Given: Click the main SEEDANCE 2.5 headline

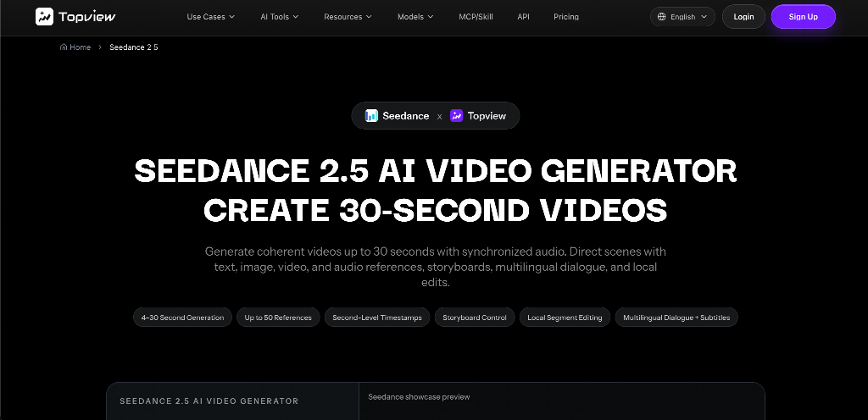Looking at the screenshot, I should coord(435,191).
